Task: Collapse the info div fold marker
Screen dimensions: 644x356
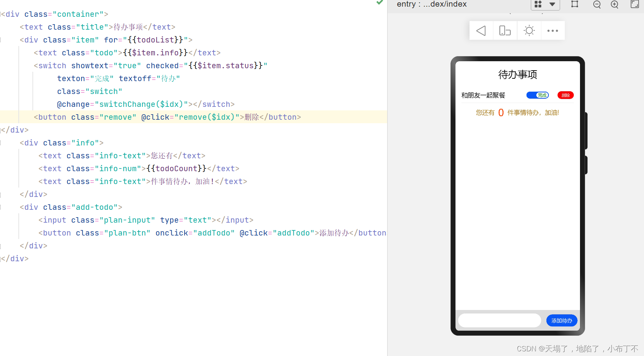Action: [x=1, y=143]
